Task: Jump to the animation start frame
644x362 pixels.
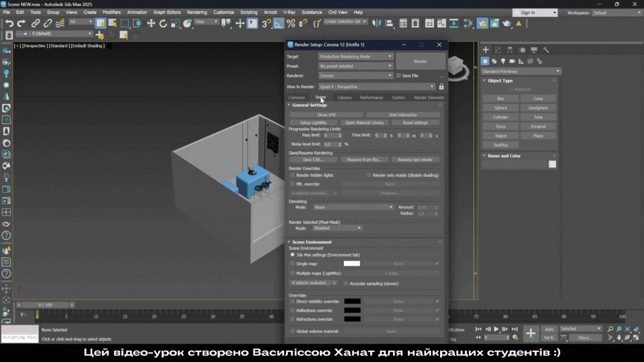Action: (x=479, y=329)
